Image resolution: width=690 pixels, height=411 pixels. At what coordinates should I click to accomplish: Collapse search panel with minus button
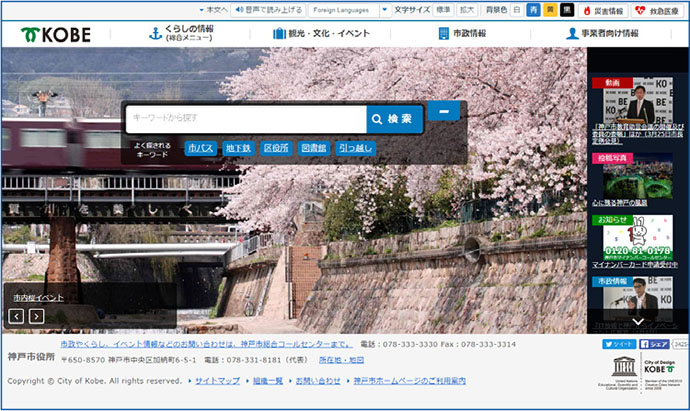(444, 111)
